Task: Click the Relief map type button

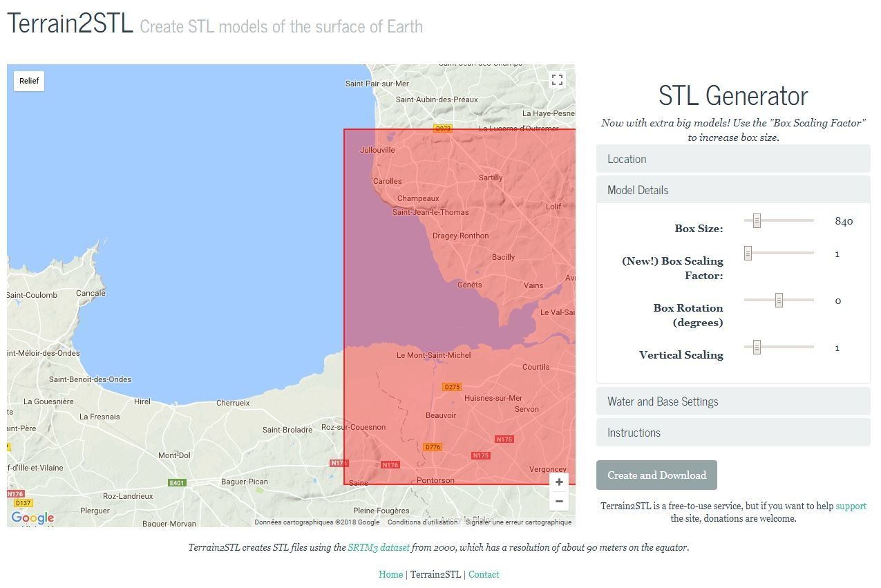Action: [x=29, y=81]
